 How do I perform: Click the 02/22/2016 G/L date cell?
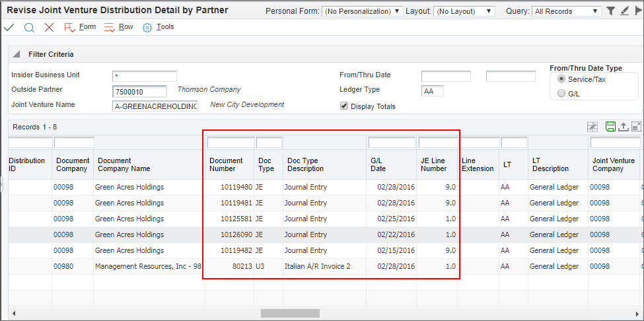click(392, 234)
